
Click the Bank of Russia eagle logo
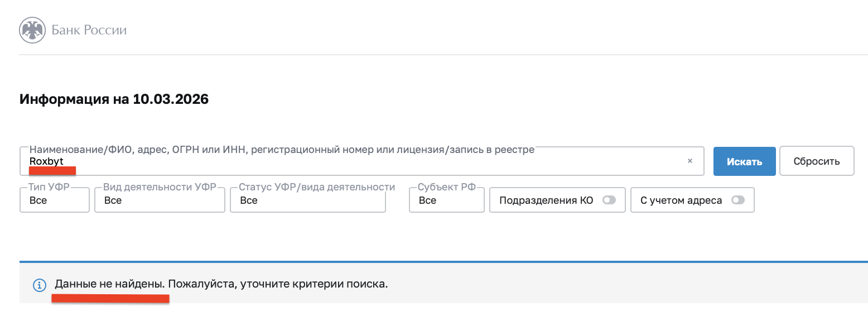[32, 30]
